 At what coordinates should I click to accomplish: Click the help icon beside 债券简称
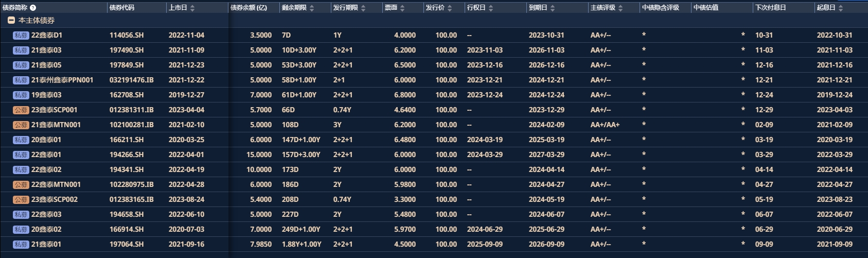[33, 8]
